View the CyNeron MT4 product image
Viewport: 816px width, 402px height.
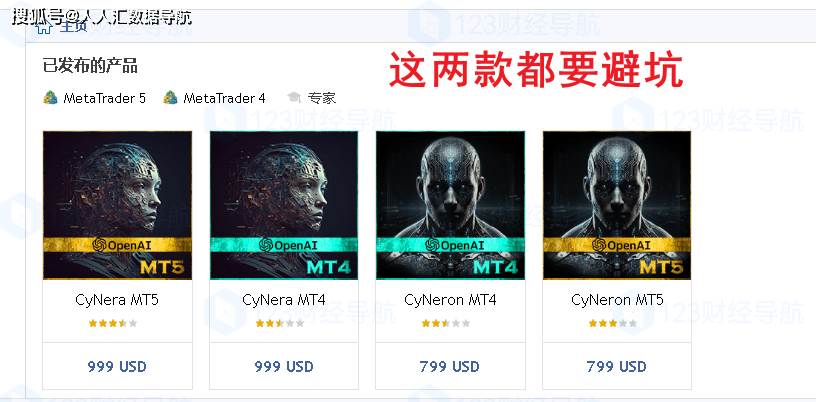tap(451, 205)
